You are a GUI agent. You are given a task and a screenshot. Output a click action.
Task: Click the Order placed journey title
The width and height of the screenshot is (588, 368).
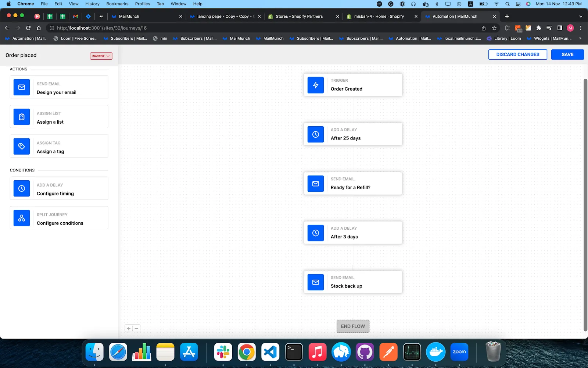(x=21, y=55)
